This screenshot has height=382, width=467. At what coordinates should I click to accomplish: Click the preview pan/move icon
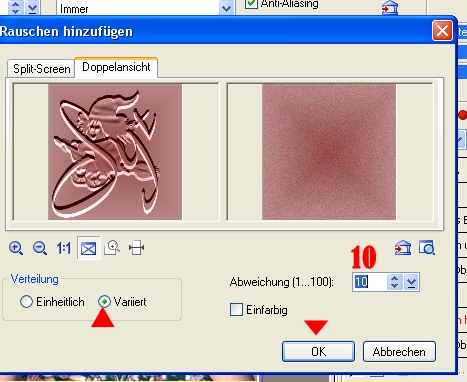pos(136,248)
